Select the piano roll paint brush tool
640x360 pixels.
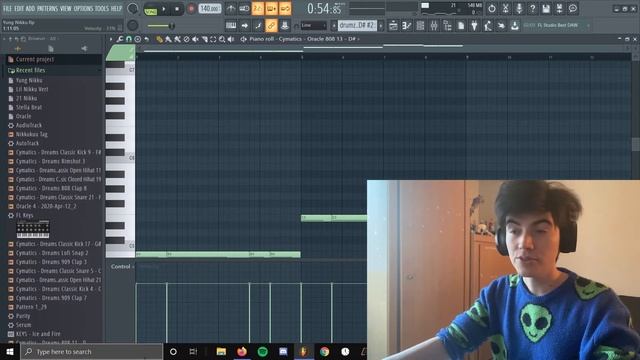pyautogui.click(x=168, y=39)
